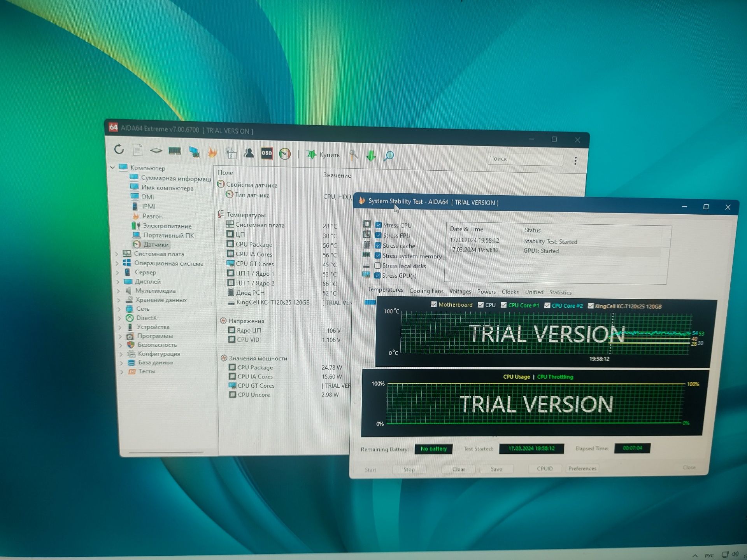Expand the Операционная система node
747x560 pixels.
click(x=117, y=263)
